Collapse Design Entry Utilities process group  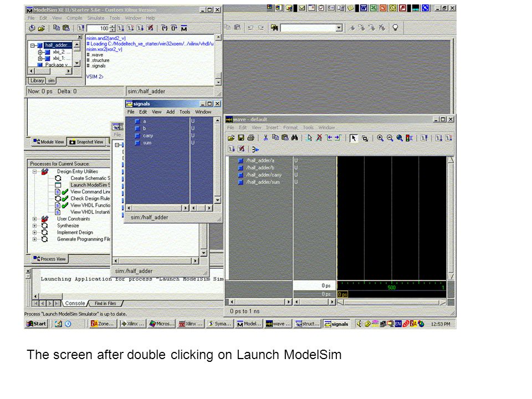[x=34, y=172]
